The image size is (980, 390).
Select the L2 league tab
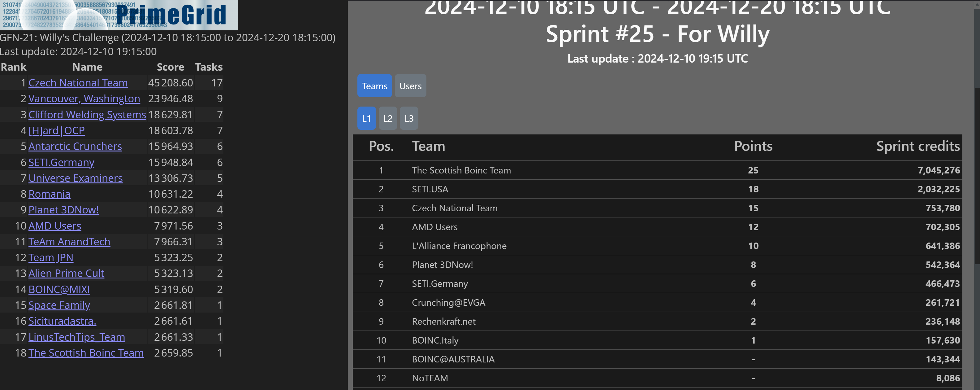pyautogui.click(x=388, y=118)
